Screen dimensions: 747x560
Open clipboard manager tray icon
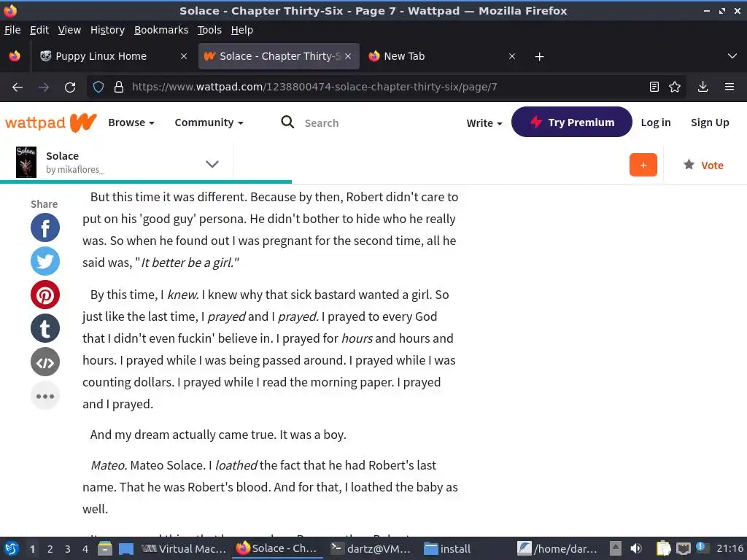(x=663, y=548)
